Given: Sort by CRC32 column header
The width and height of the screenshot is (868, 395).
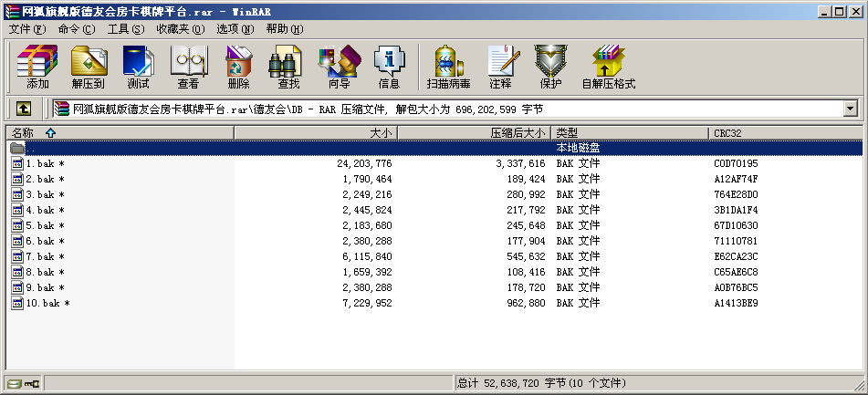Looking at the screenshot, I should pyautogui.click(x=786, y=133).
